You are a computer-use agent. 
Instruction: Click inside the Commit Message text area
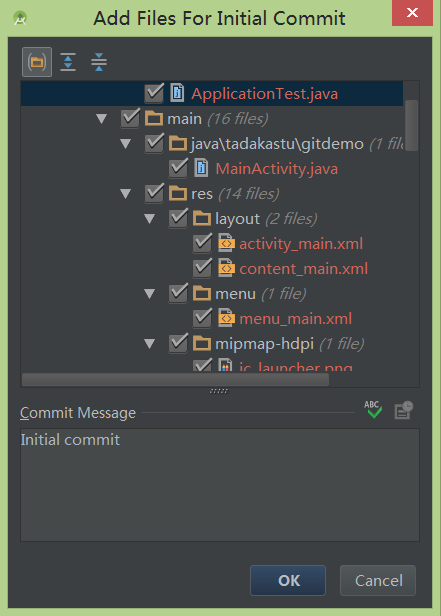click(x=220, y=485)
